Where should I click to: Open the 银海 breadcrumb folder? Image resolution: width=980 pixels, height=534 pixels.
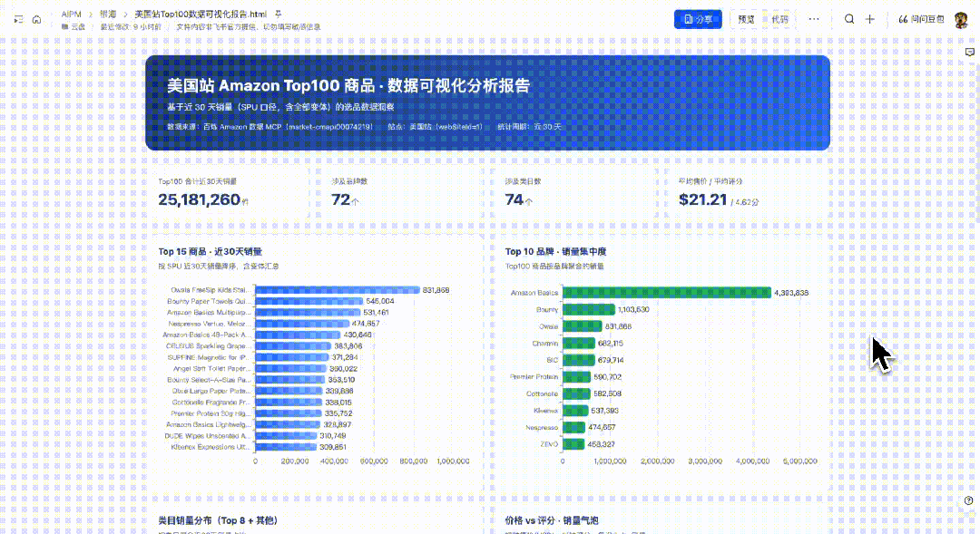(108, 14)
